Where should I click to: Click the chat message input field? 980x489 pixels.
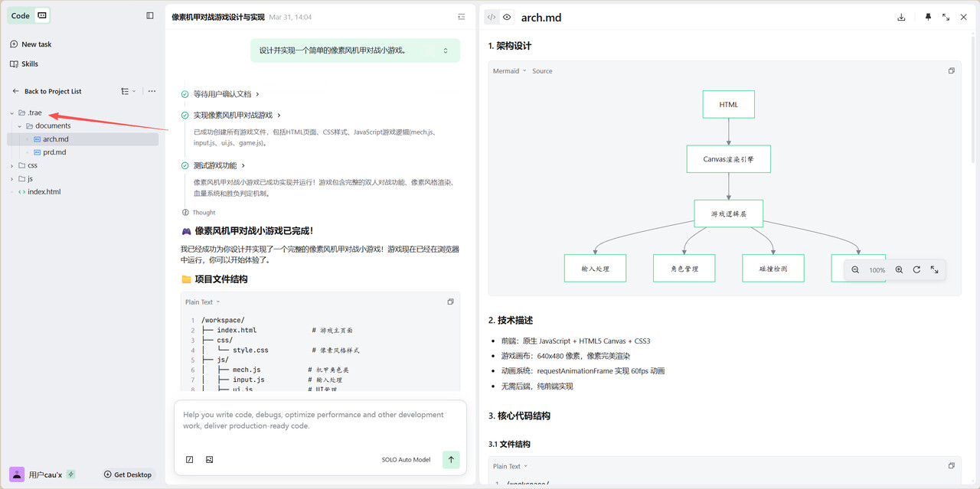(320, 420)
